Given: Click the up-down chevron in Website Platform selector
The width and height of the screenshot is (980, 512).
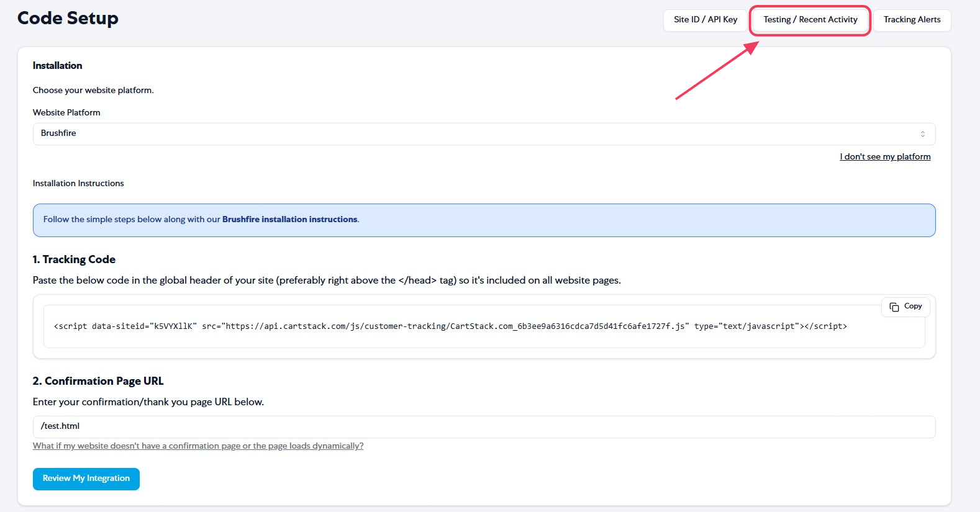Looking at the screenshot, I should (x=923, y=134).
